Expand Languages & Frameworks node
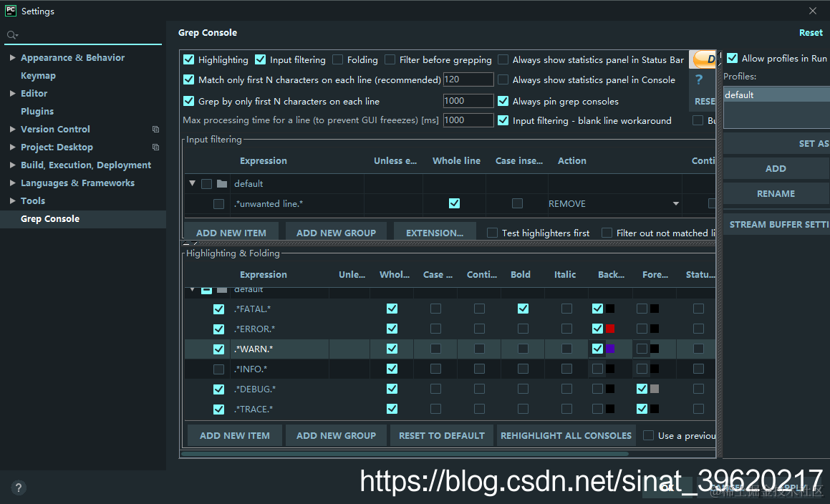The height and width of the screenshot is (504, 830). coord(12,183)
